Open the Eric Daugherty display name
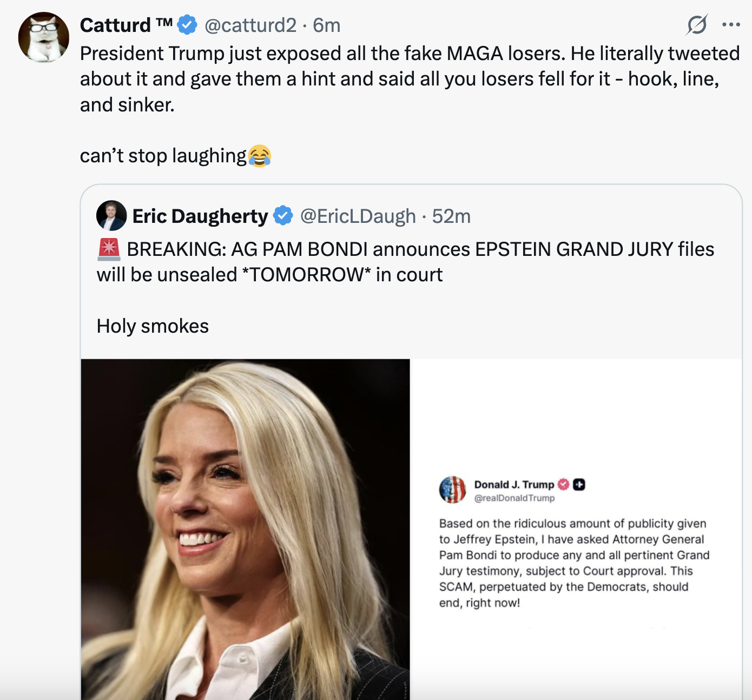Image resolution: width=752 pixels, height=700 pixels. [200, 216]
